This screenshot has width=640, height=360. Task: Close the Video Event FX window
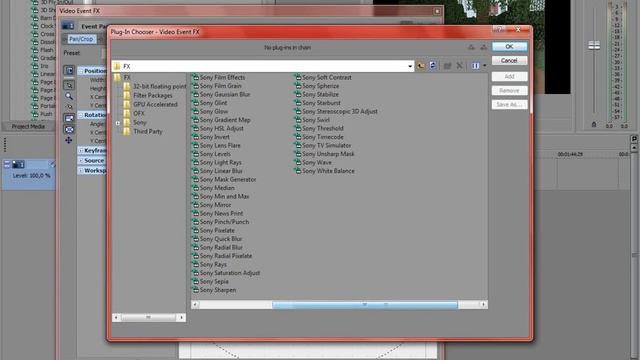pos(437,11)
